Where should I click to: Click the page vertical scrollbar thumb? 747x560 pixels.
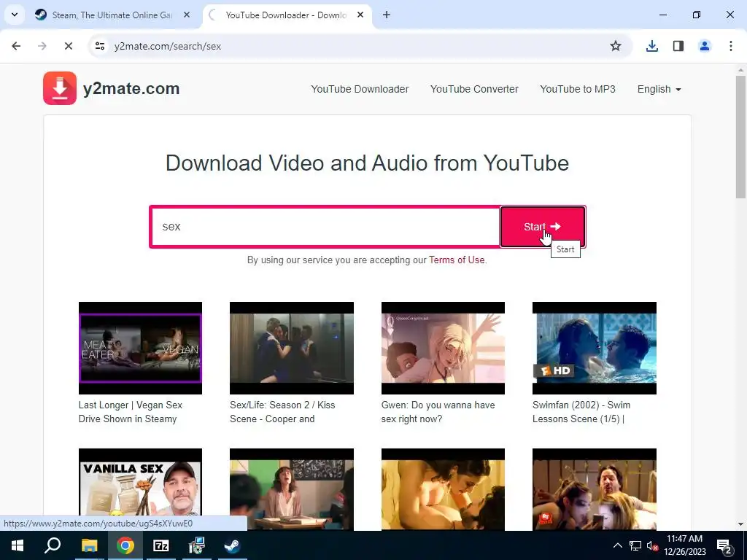pyautogui.click(x=740, y=137)
